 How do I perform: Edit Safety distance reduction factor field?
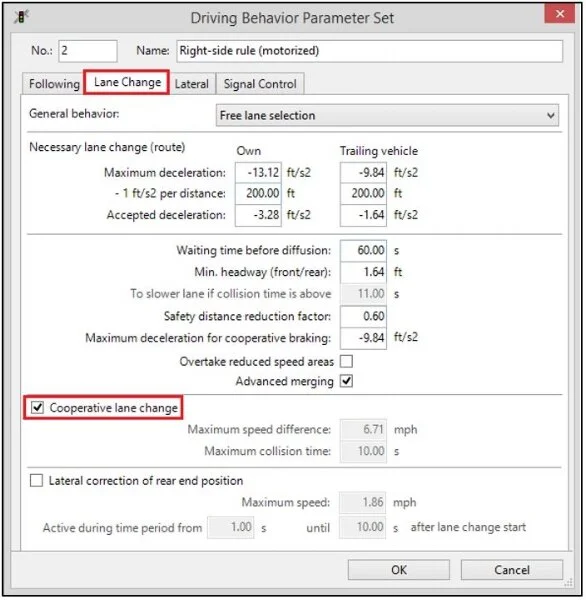[x=363, y=316]
